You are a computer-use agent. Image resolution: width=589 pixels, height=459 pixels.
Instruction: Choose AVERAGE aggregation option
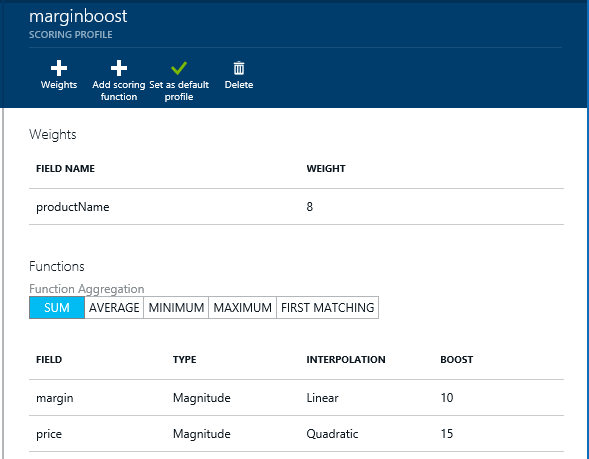(x=114, y=308)
